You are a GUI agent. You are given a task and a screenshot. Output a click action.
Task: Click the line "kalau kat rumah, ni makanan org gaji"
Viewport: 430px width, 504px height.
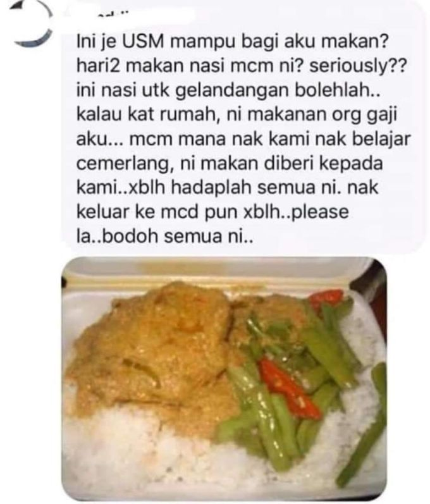click(x=237, y=115)
